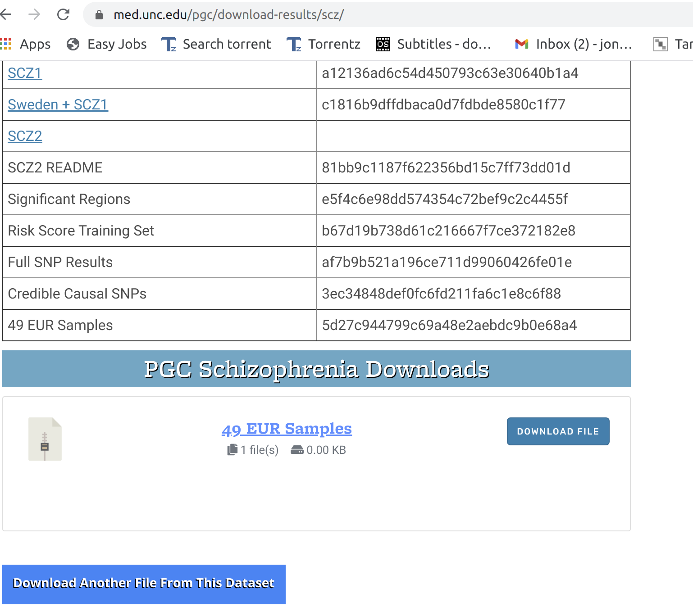Open the Apps grid icon

(x=6, y=44)
